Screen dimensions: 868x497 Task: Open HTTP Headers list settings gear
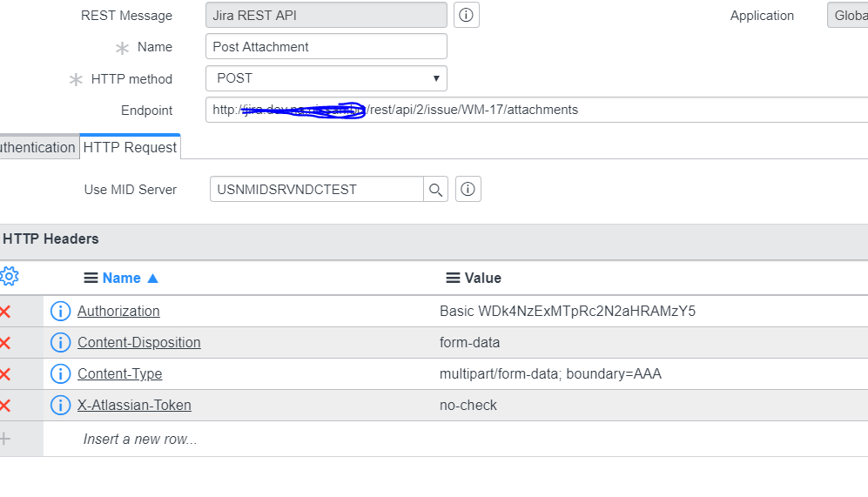click(x=9, y=277)
